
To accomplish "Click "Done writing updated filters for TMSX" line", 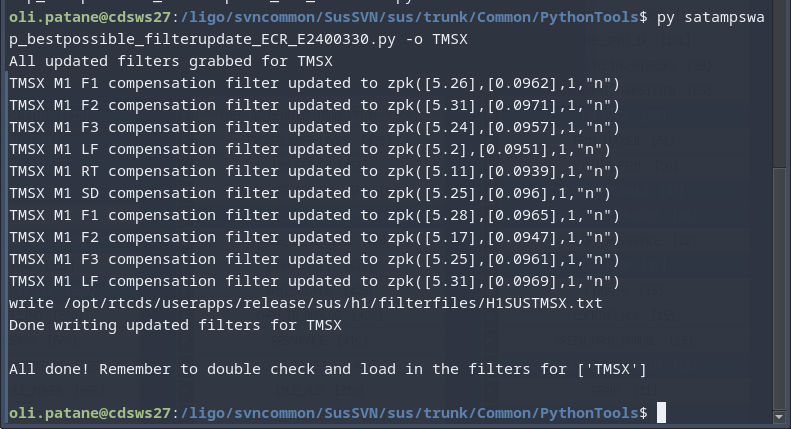I will click(175, 325).
